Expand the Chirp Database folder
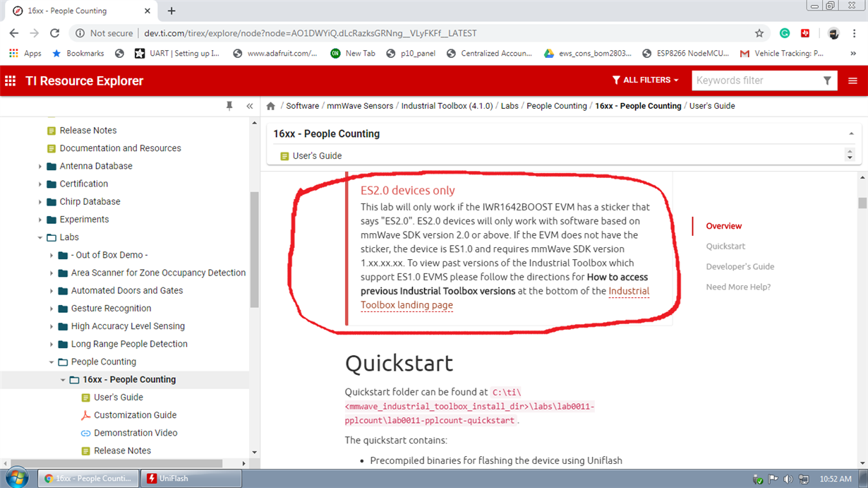 (x=40, y=201)
